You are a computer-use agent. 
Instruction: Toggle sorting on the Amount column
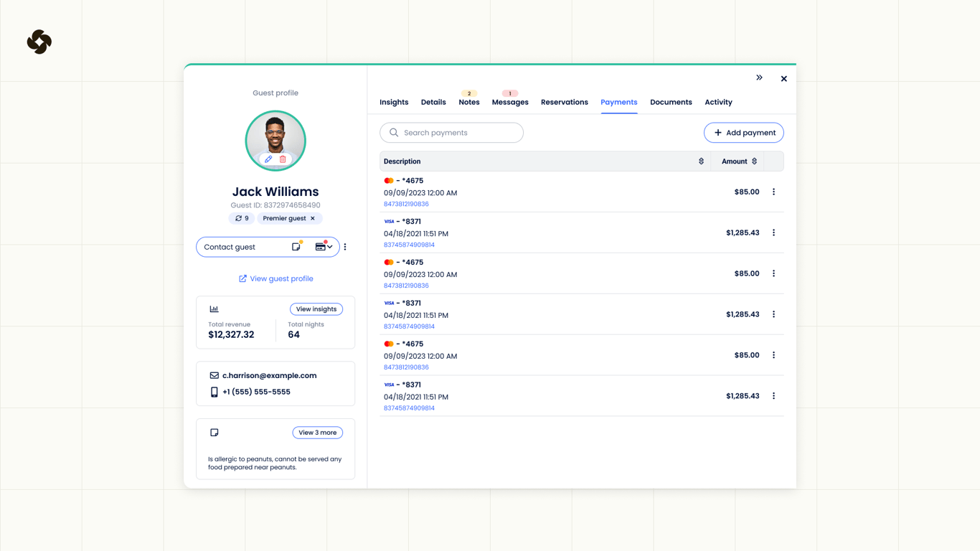[x=755, y=161]
